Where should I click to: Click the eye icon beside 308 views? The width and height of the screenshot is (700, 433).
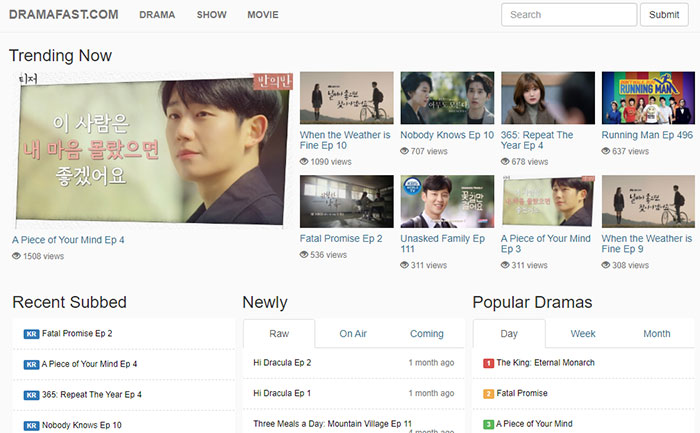click(606, 265)
